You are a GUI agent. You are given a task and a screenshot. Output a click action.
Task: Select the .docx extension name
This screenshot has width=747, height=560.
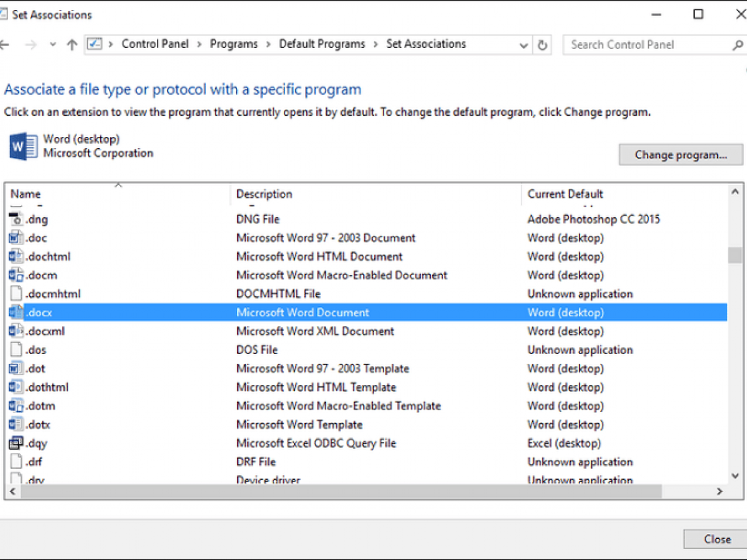click(39, 312)
